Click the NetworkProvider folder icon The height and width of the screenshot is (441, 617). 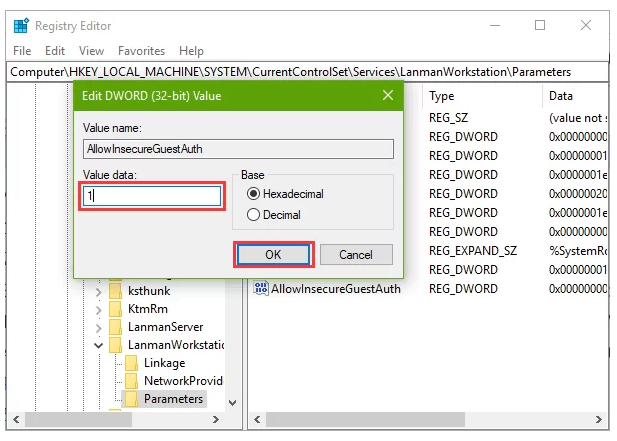[131, 381]
